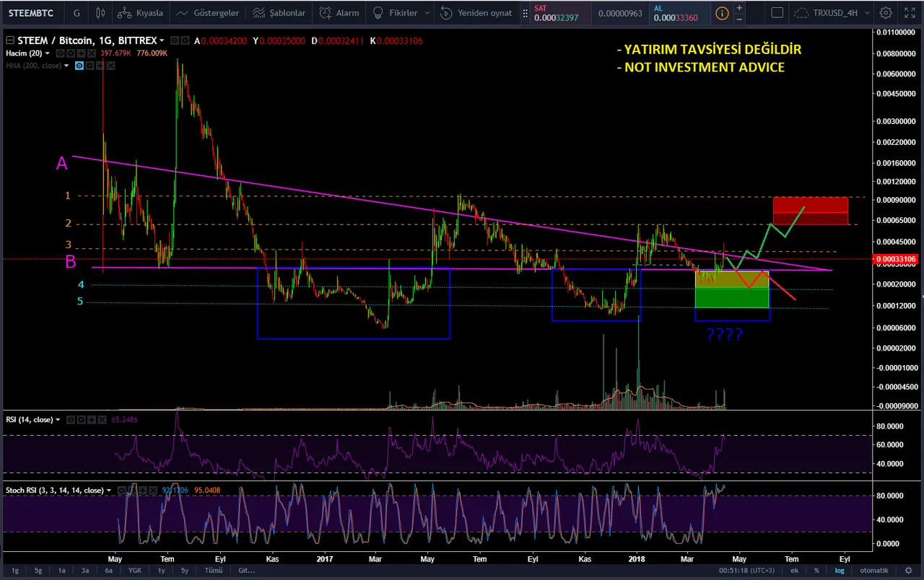This screenshot has height=580, width=924.
Task: Expand Stoch RSI dropdown arrow
Action: [109, 491]
